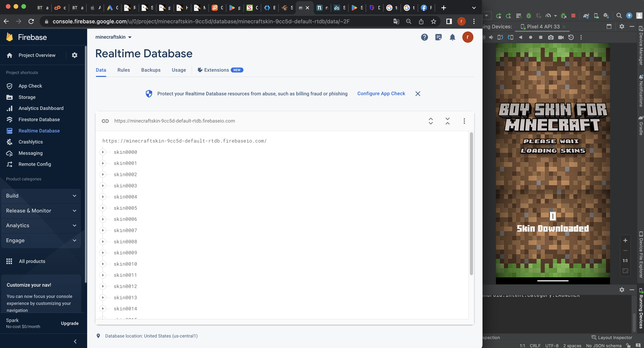Screen dimensions: 644x348
Task: Copy database URL link icon
Action: (105, 121)
